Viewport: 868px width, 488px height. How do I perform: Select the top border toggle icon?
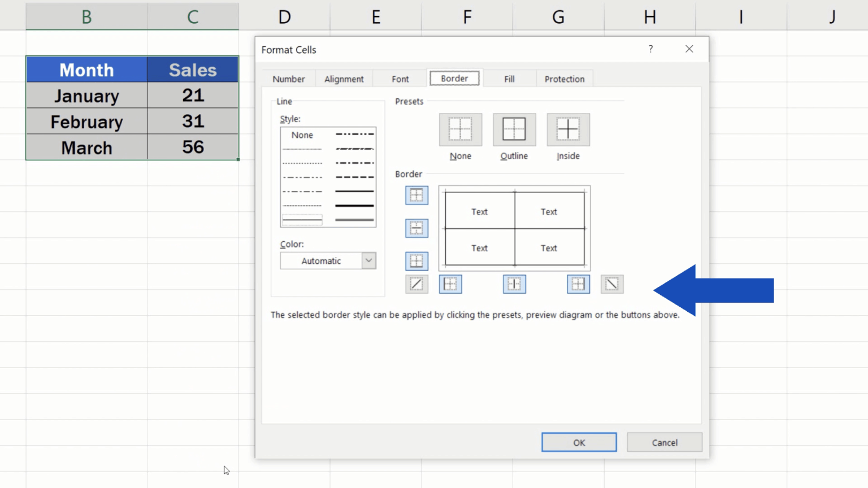pyautogui.click(x=416, y=195)
